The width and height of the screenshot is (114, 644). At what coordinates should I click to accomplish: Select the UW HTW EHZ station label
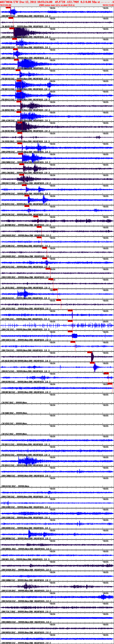[x=26, y=68]
